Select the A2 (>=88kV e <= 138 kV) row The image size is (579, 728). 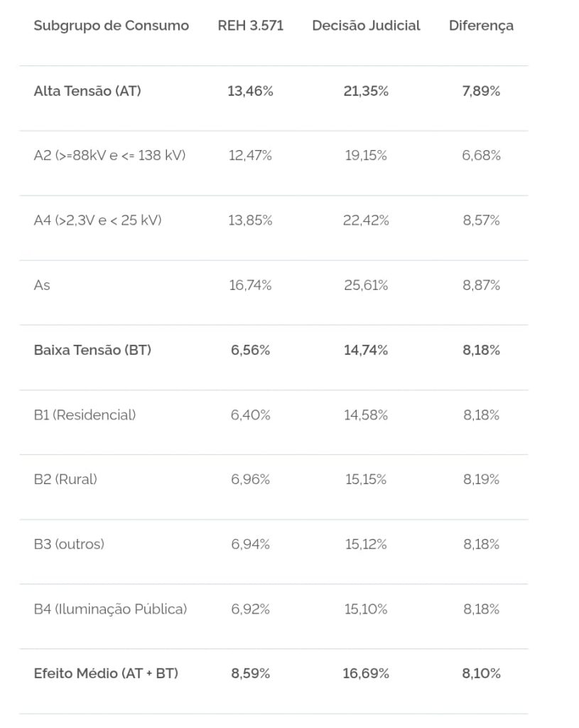tap(109, 156)
